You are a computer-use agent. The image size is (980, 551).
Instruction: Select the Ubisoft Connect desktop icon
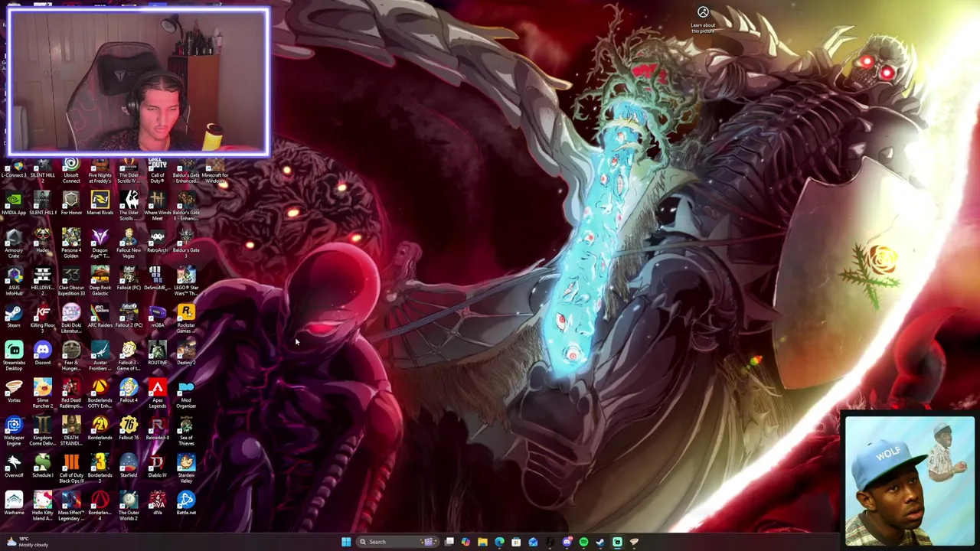click(x=71, y=171)
